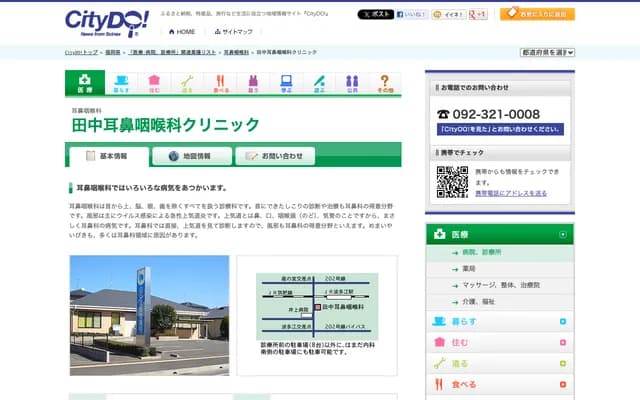Expand the 住む sidebar section toggle
Image resolution: width=640 pixels, height=400 pixels.
coord(563,342)
